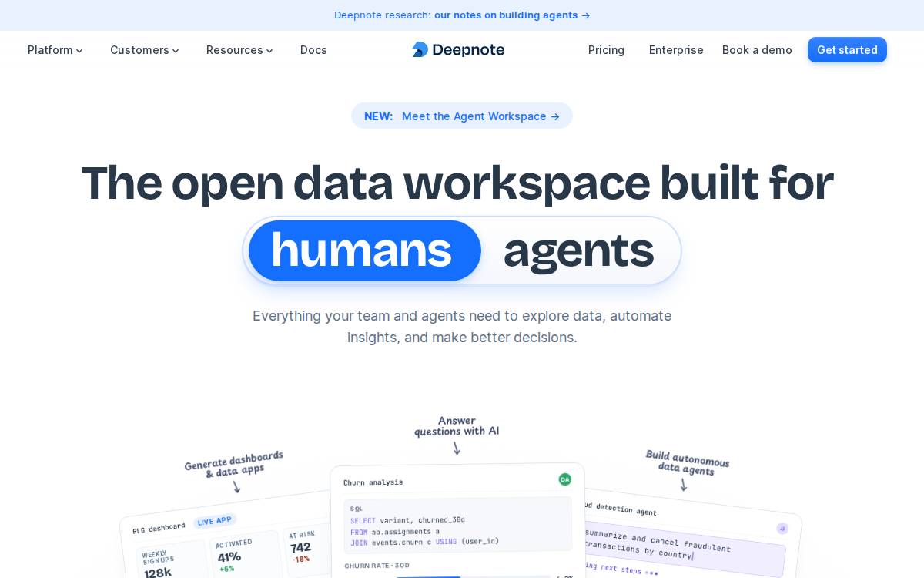The width and height of the screenshot is (924, 578).
Task: Click the Get started button
Action: click(x=847, y=50)
